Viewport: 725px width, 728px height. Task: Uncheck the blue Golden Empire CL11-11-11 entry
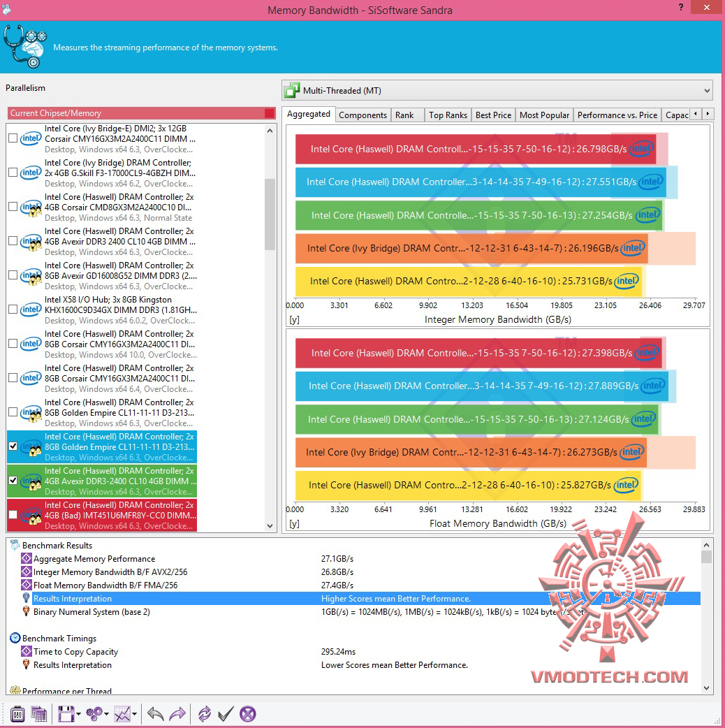(x=13, y=446)
